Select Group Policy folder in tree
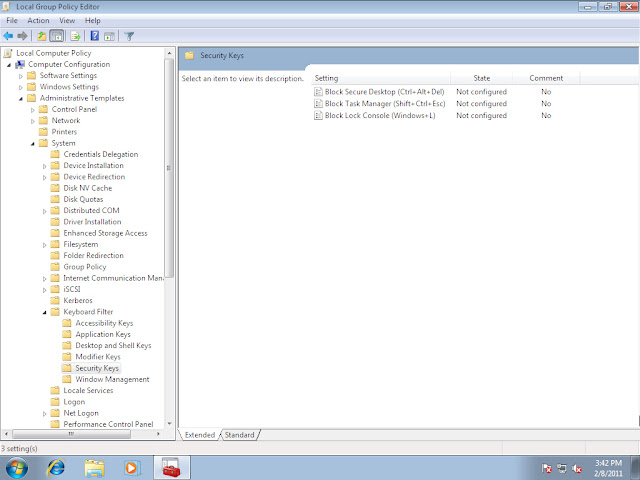This screenshot has width=640, height=480. click(x=84, y=267)
